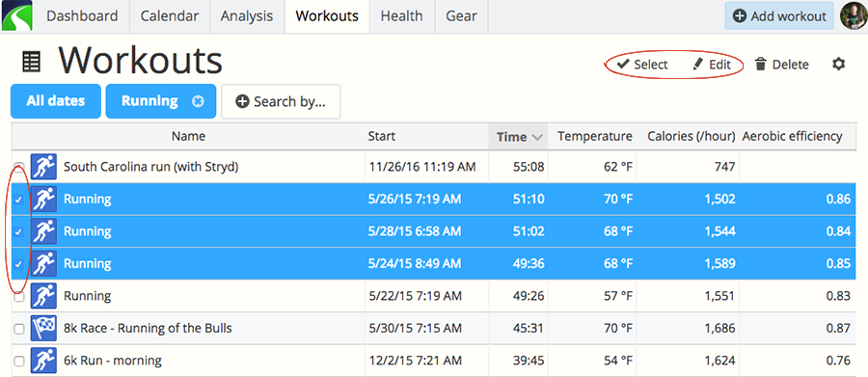Screen dimensions: 868x377
Task: Open the Health tab
Action: [x=402, y=16]
